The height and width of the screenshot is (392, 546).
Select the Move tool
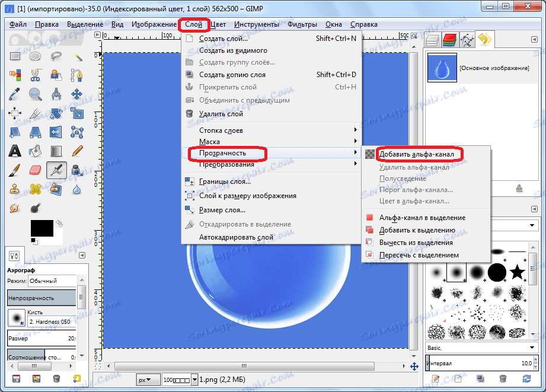point(76,94)
